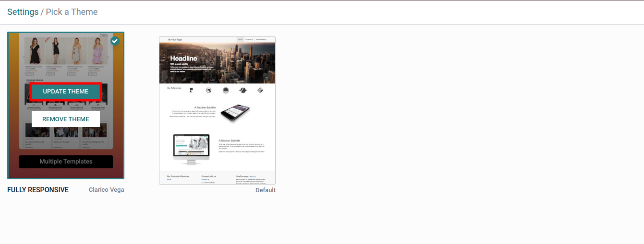Click Pick a Theme breadcrumb text
644x244 pixels.
[x=72, y=12]
